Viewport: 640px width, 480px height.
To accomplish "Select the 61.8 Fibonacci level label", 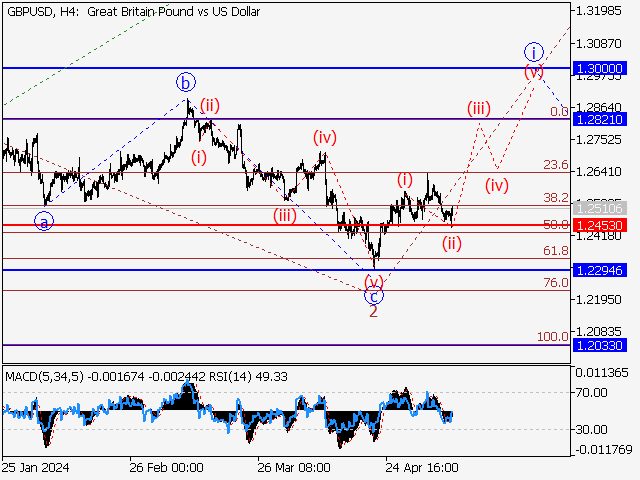I will coord(556,251).
